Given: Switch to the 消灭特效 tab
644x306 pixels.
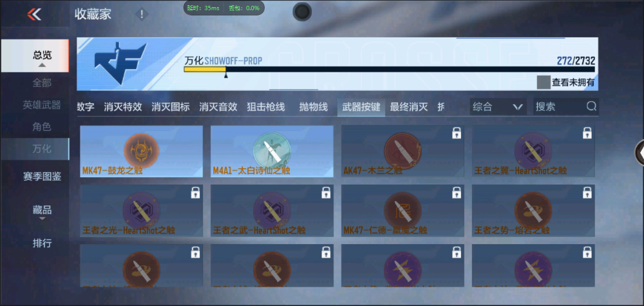Looking at the screenshot, I should pos(123,107).
